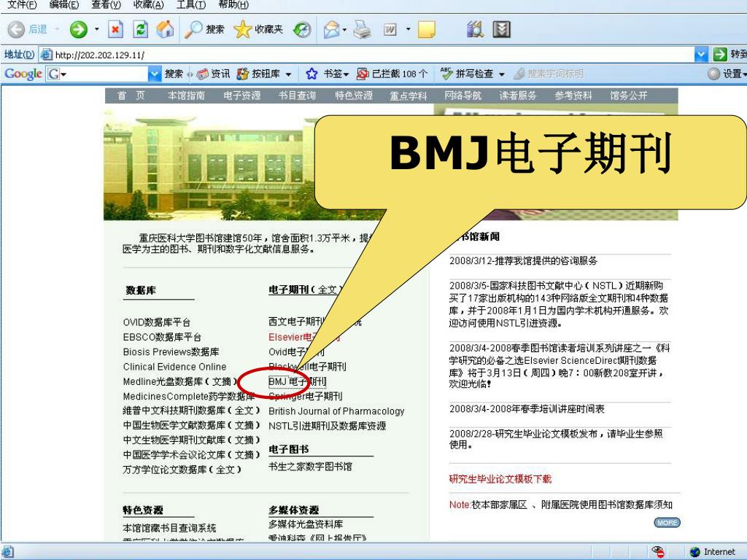
Task: Click the Edit with Word icon
Action: pos(390,29)
